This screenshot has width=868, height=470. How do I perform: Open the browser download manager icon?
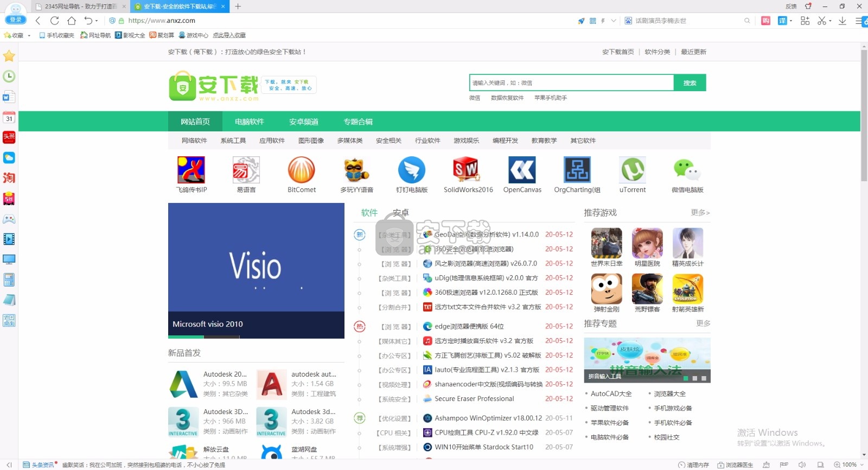842,21
